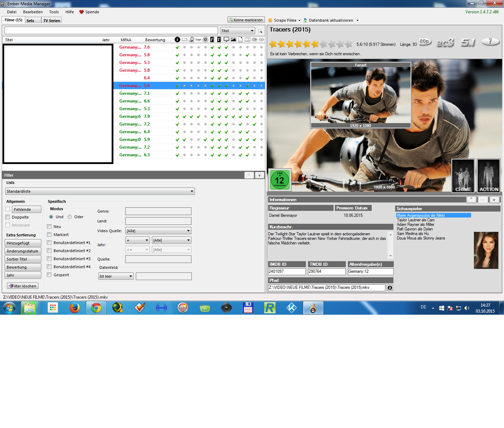The image size is (504, 428).
Task: Open the Titel search type dropdown
Action: [x=237, y=31]
